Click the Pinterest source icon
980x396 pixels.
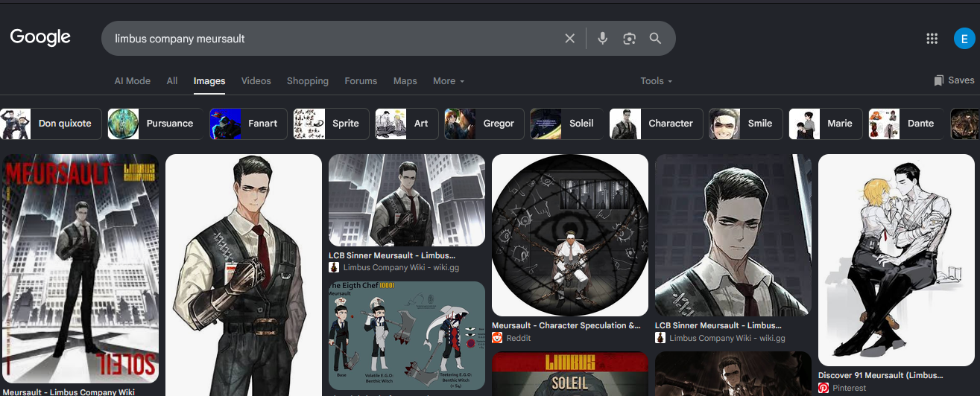coord(823,388)
